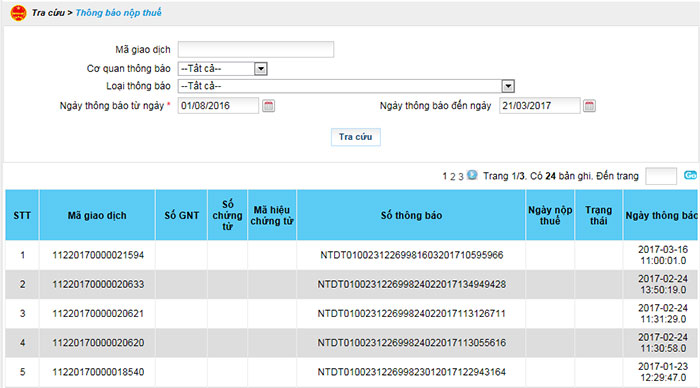Click the 'Tra cứu' search button
700x388 pixels.
(x=355, y=137)
